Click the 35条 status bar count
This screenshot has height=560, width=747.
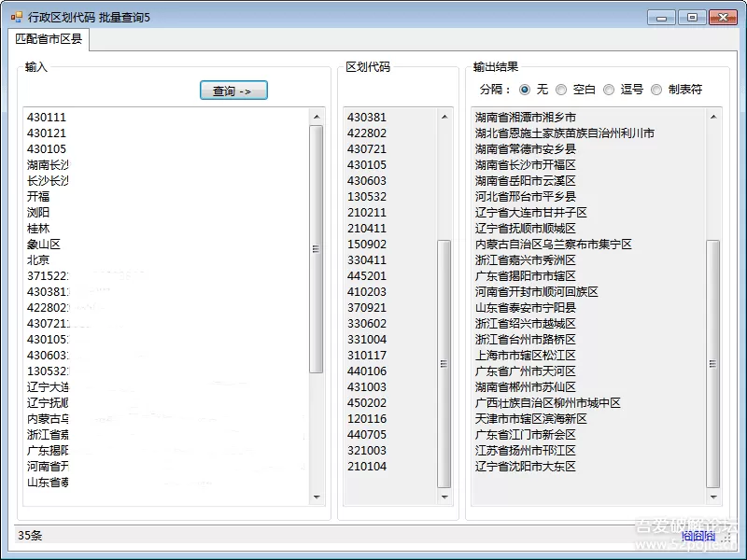point(30,536)
